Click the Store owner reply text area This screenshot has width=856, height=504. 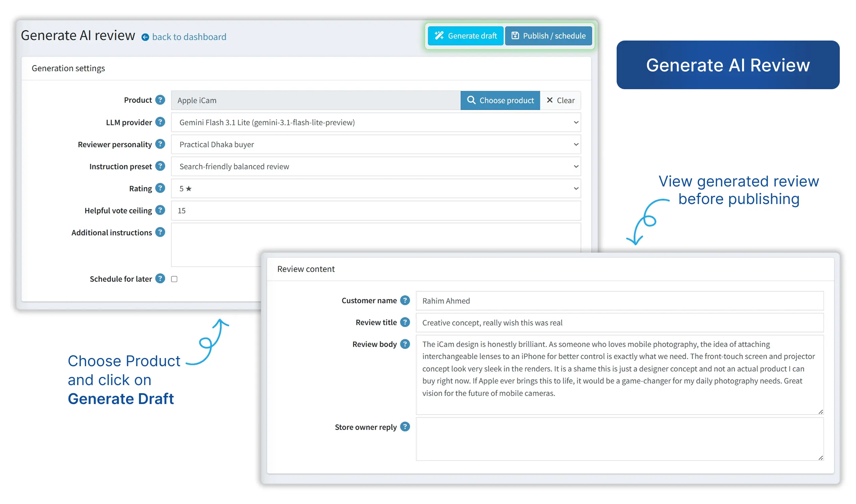click(619, 439)
